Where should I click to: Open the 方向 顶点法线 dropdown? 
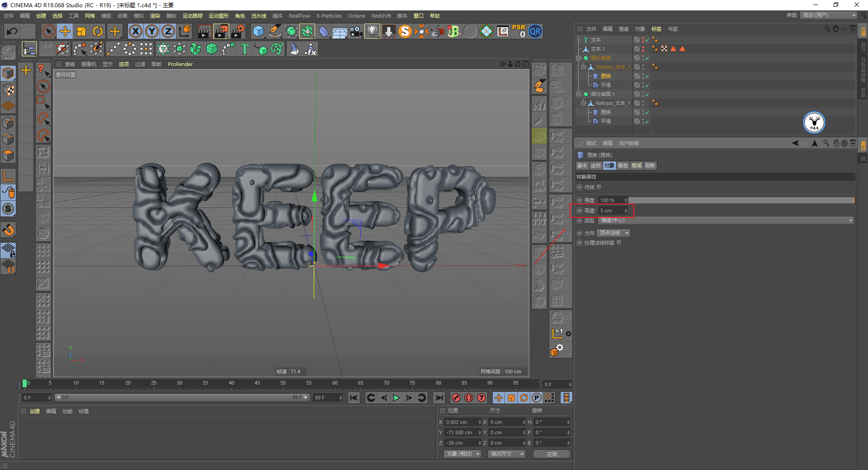613,233
